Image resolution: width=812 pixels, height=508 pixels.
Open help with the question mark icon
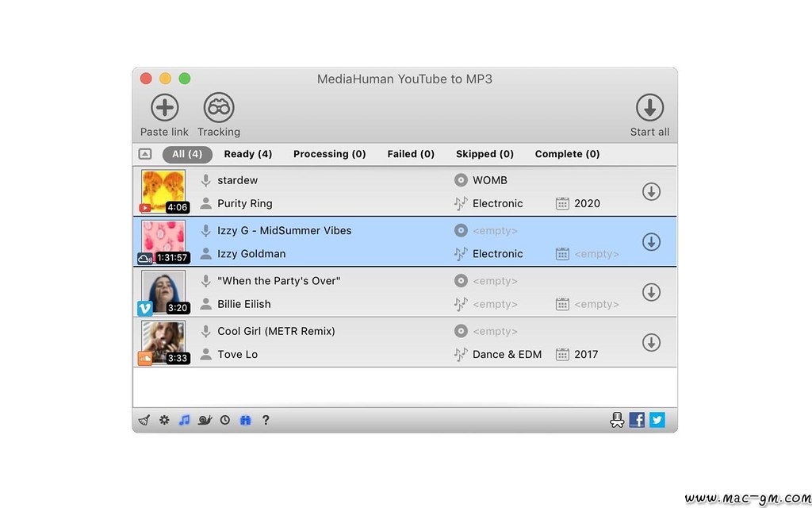point(265,420)
